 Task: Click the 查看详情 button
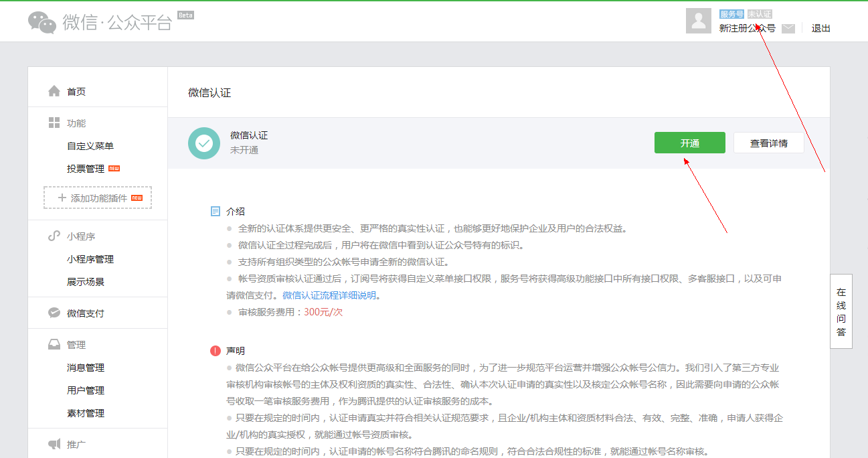(769, 143)
